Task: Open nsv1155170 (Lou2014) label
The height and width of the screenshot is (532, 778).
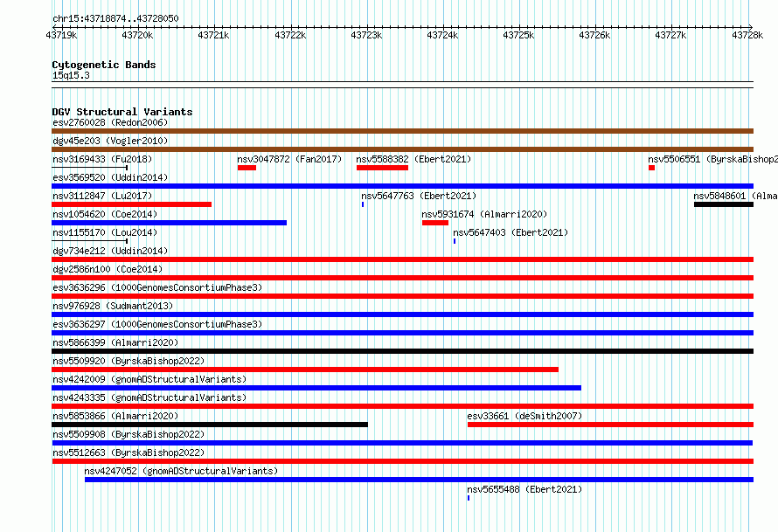Action: [105, 232]
